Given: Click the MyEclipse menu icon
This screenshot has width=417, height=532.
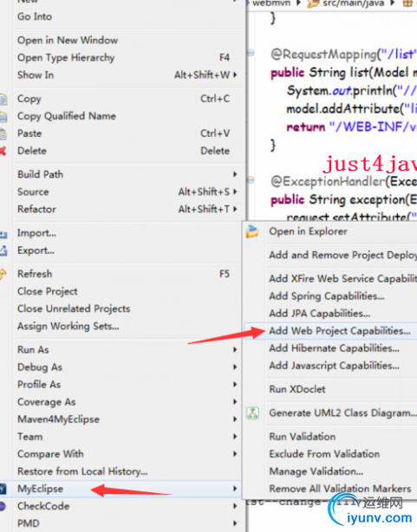Looking at the screenshot, I should click(3, 489).
